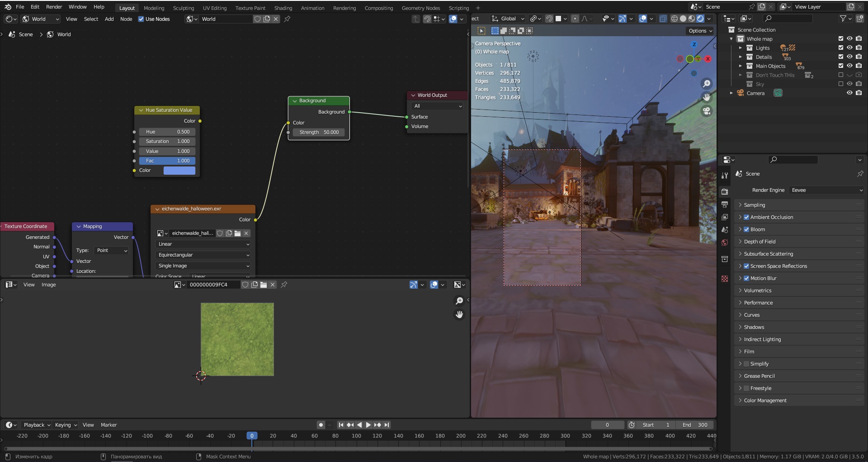Uncheck the Use Nodes checkbox
Screen dimensions: 868x462
[x=141, y=19]
